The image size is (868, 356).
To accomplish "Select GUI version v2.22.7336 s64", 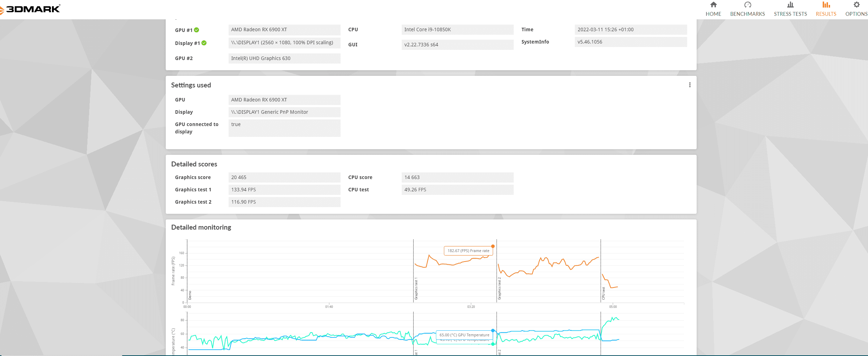I will pos(458,45).
